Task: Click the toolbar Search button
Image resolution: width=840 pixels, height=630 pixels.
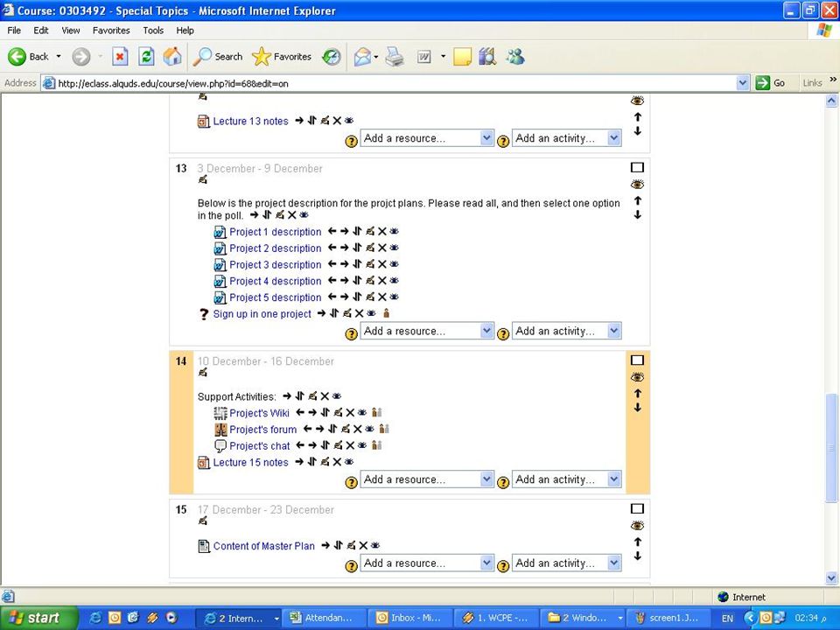Action: pos(218,56)
